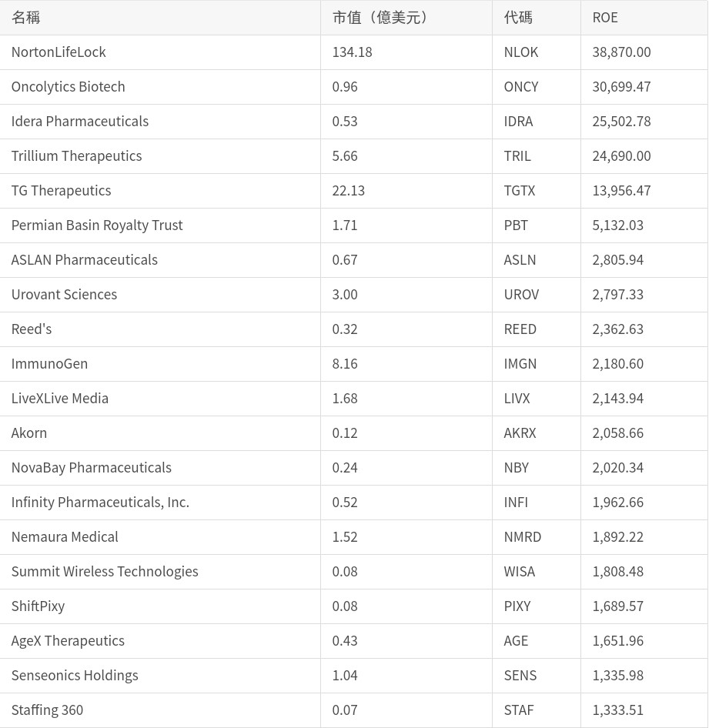The image size is (709, 728).
Task: Click the 市值（億美元） column header
Action: (x=381, y=18)
